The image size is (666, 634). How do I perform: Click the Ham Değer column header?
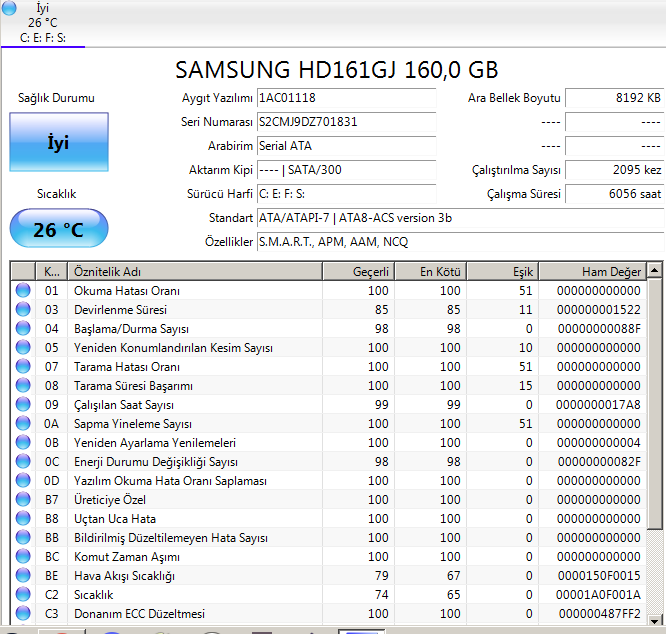593,271
